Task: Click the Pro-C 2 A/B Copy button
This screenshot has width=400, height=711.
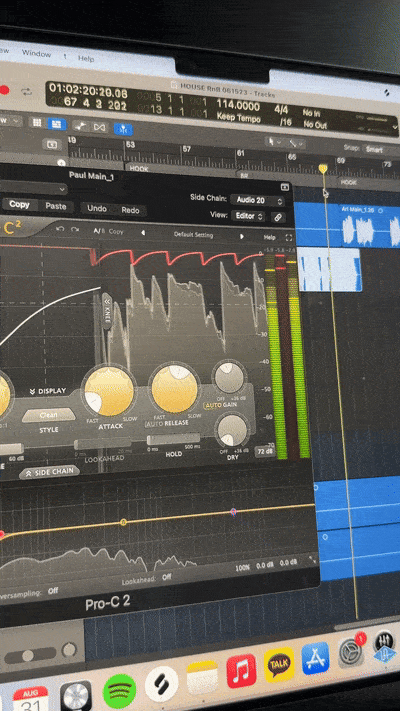Action: (116, 231)
